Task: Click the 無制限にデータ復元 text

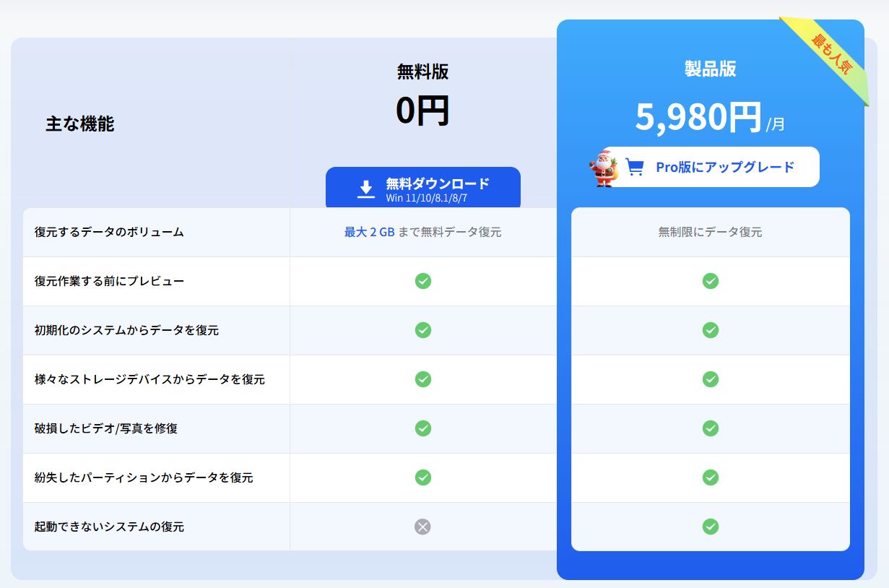Action: (x=710, y=232)
